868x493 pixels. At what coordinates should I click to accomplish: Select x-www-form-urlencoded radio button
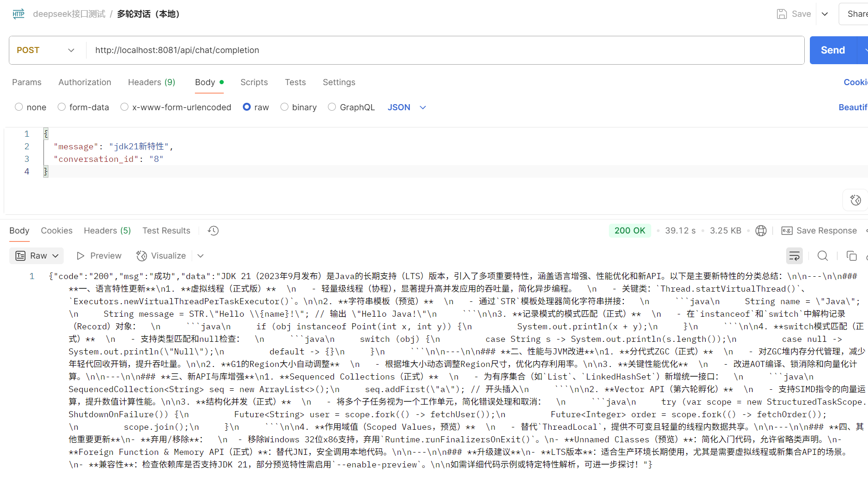tap(124, 107)
